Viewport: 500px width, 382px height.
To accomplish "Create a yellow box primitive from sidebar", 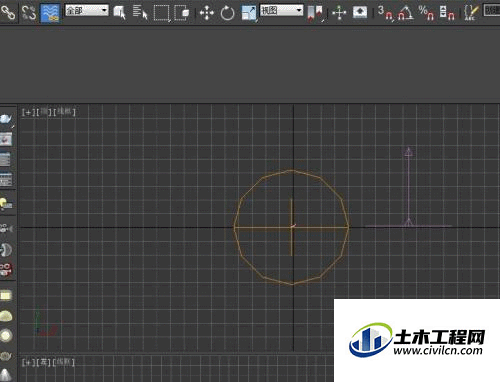I will (6, 295).
